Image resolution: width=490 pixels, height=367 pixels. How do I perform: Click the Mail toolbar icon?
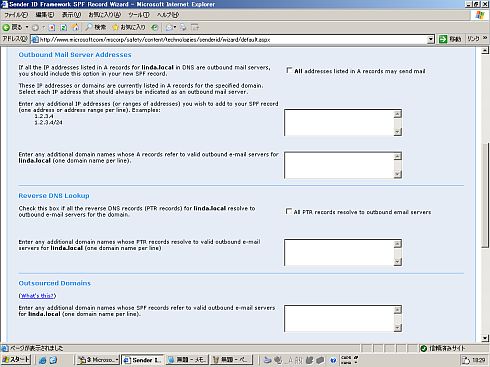click(169, 28)
